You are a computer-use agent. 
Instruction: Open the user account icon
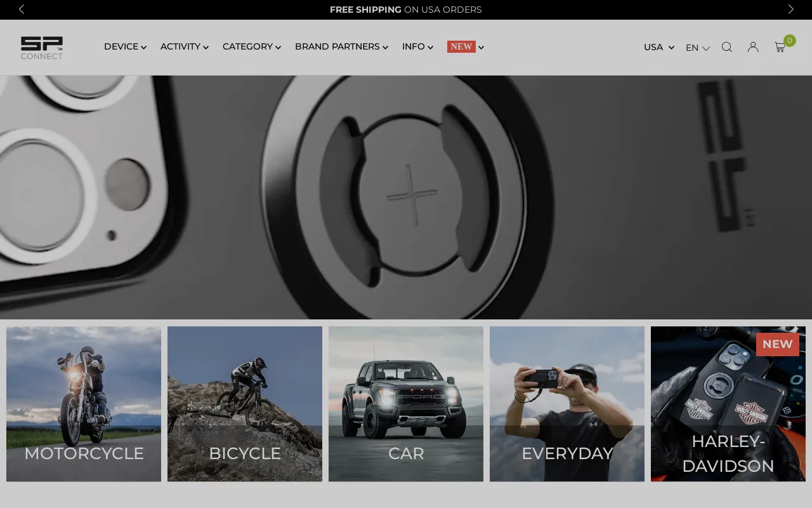pos(753,47)
